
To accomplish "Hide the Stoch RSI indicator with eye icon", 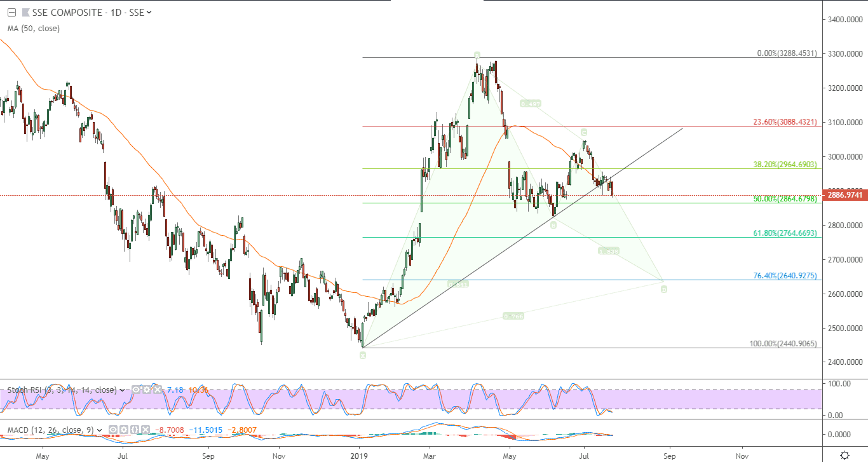I will pyautogui.click(x=136, y=390).
